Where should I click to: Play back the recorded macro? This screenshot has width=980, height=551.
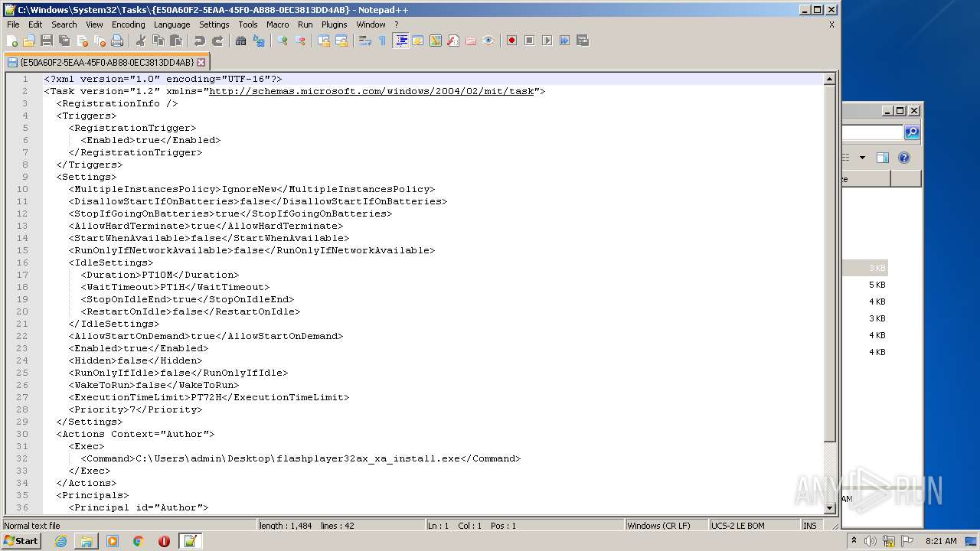coord(547,41)
